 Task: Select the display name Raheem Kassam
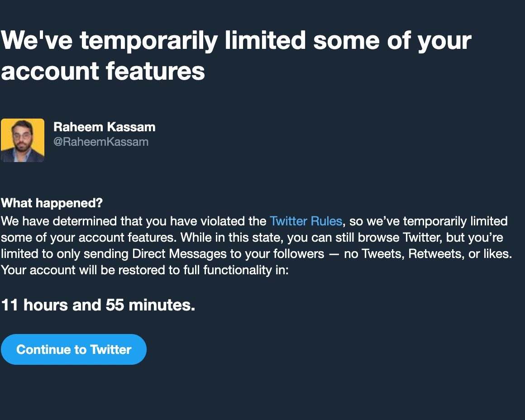(x=104, y=127)
